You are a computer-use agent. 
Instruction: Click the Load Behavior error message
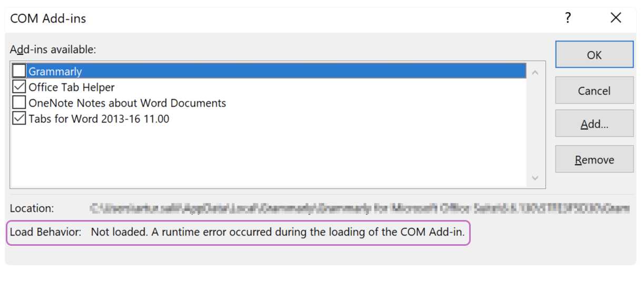[x=278, y=232]
